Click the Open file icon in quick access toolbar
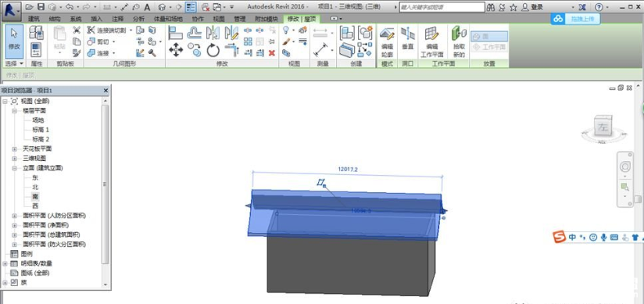644x304 pixels. tap(29, 7)
